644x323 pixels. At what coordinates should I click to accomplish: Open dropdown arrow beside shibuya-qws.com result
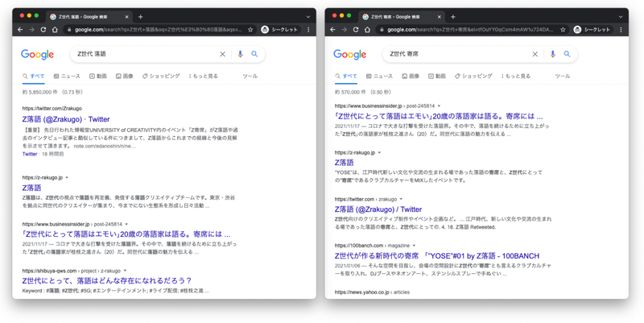pyautogui.click(x=125, y=271)
